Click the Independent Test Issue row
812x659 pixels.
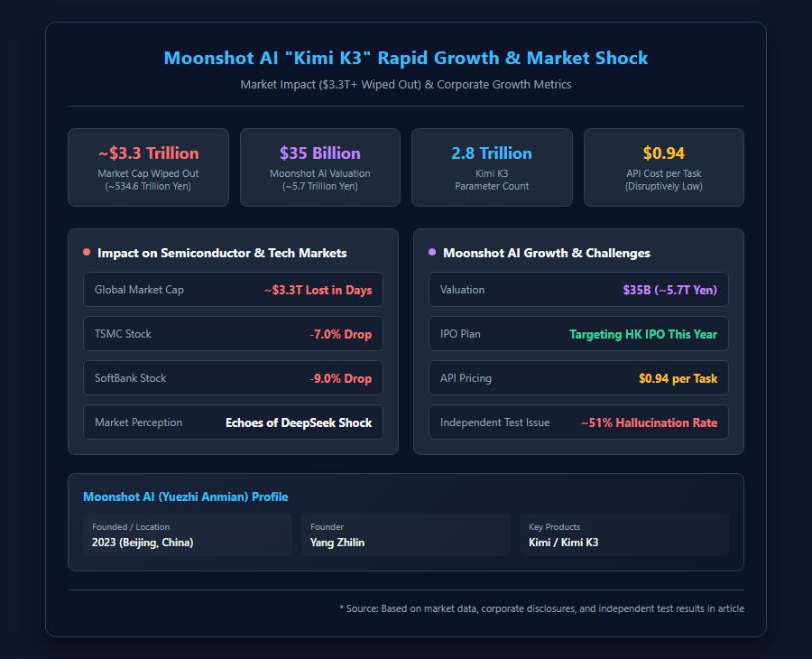[578, 422]
